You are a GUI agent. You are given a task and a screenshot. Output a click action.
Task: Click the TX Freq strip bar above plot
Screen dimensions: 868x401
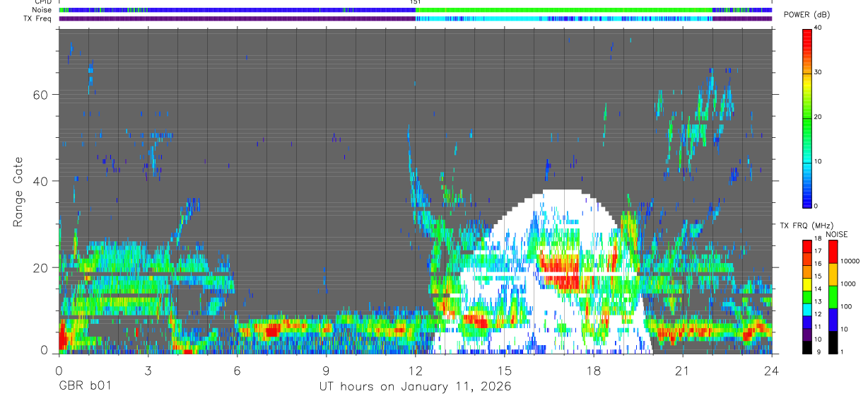click(415, 19)
